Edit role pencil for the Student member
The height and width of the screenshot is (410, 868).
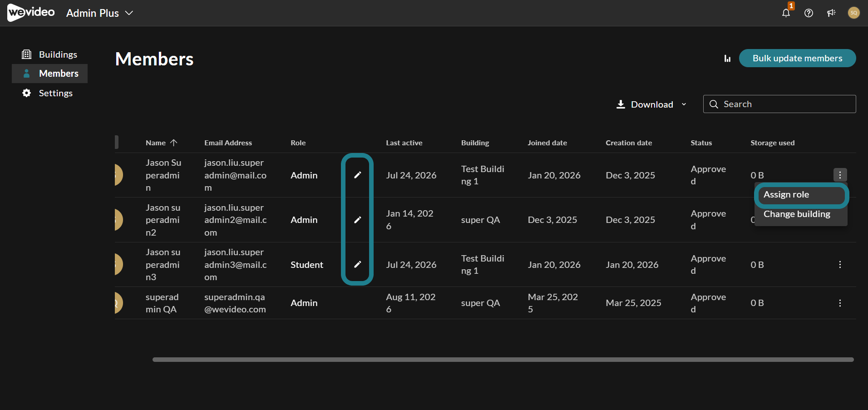coord(358,264)
